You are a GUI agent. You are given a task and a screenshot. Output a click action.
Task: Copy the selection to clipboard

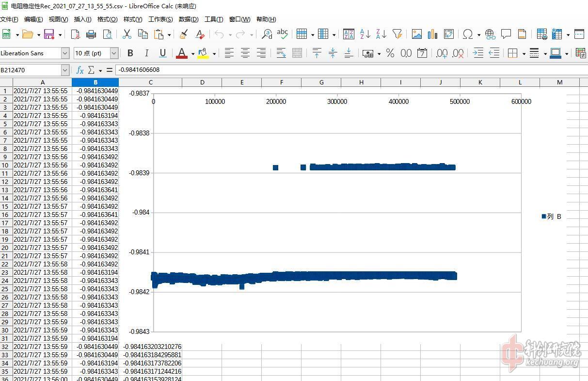[x=143, y=34]
